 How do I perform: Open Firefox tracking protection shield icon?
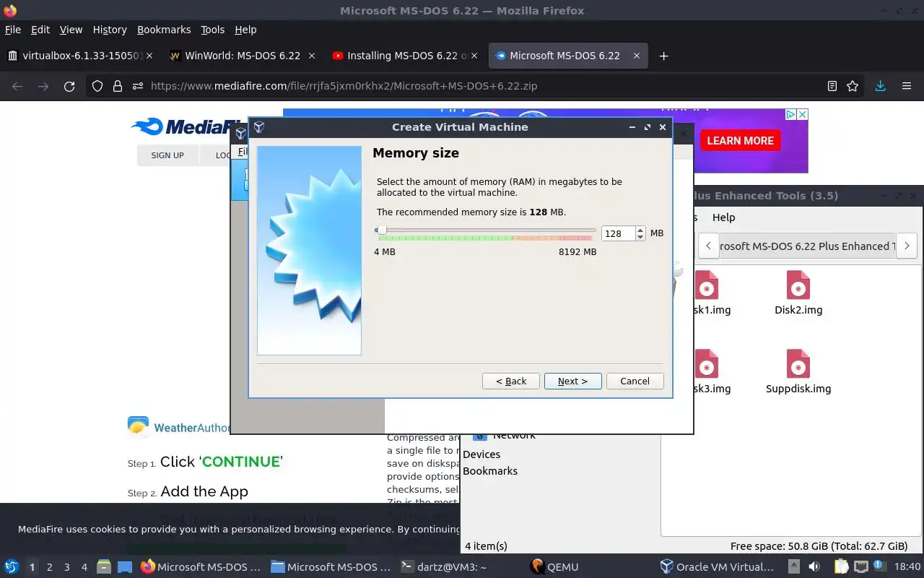point(97,86)
